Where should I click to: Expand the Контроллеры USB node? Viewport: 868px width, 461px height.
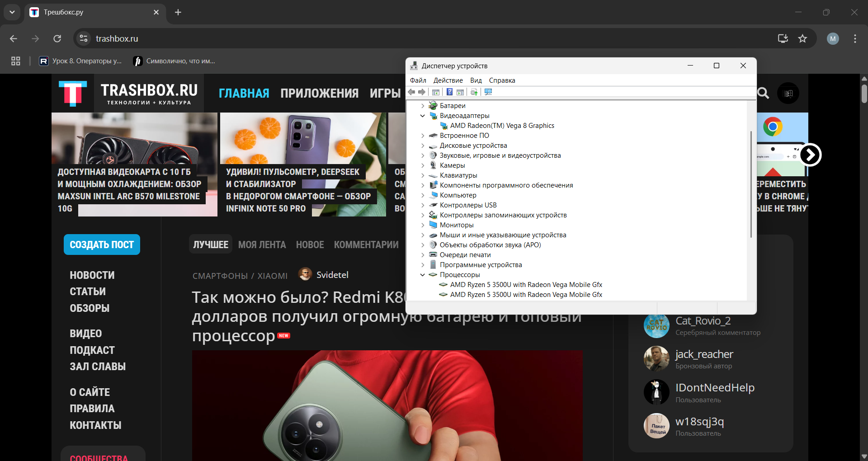tap(423, 205)
